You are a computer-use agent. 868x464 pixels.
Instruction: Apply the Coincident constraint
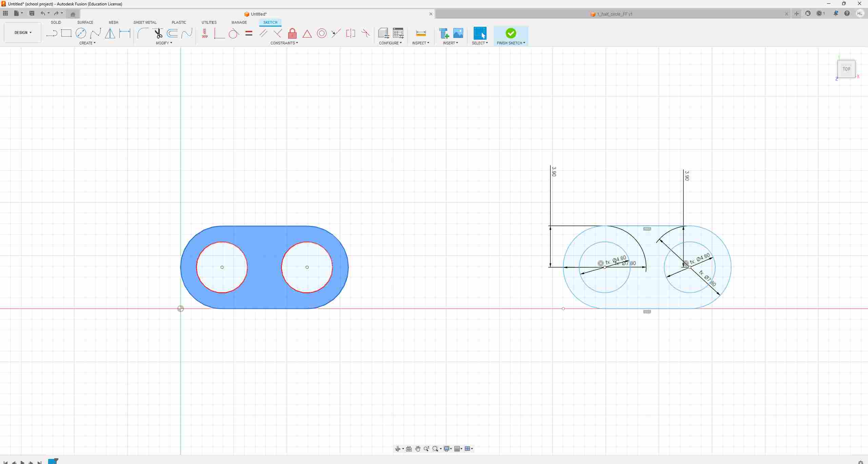219,33
